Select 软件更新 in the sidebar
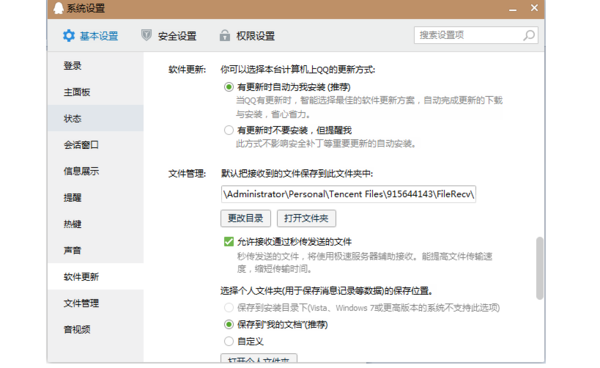The height and width of the screenshot is (368, 600). [96, 277]
